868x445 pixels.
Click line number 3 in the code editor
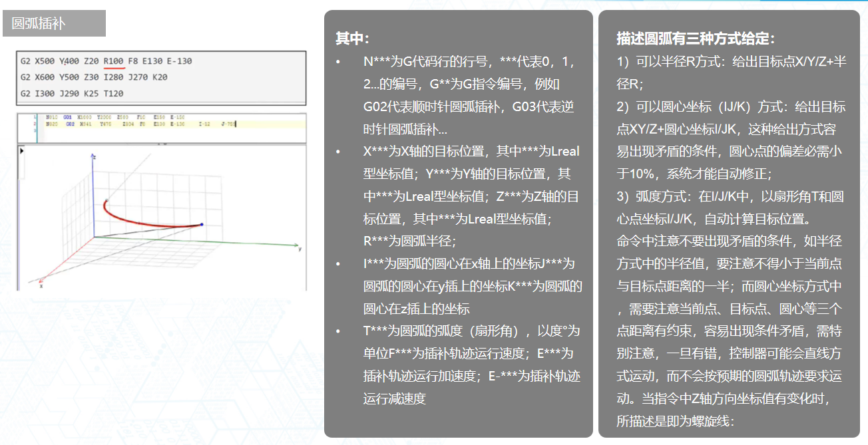(x=33, y=132)
